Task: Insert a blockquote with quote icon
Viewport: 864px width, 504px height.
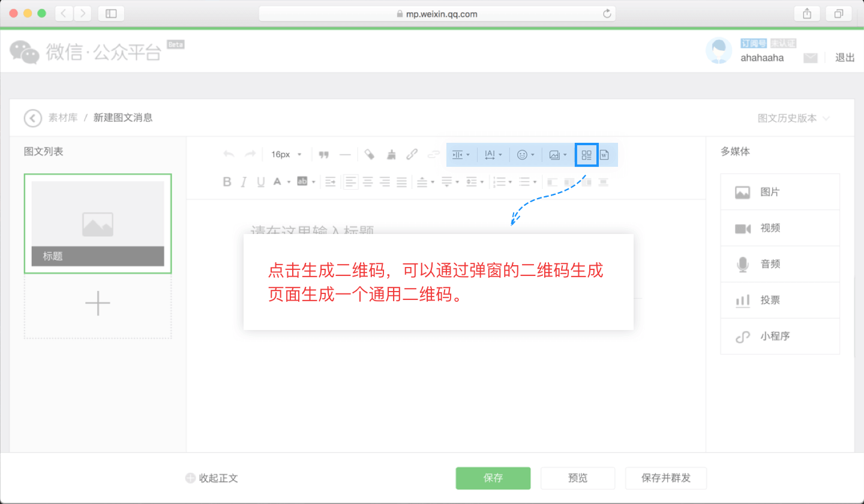Action: coord(324,154)
